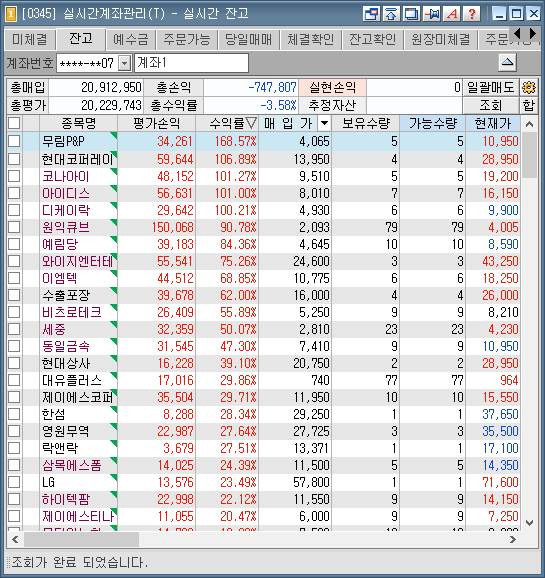Select the 비츠로테크 stock name
The image size is (545, 578).
point(72,312)
